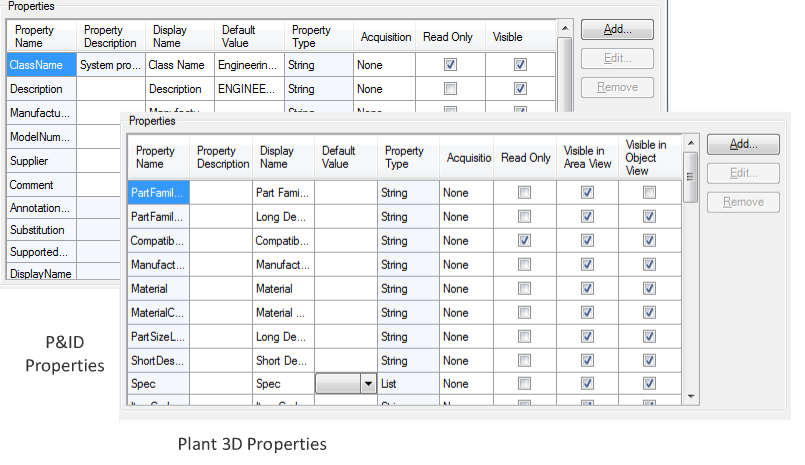This screenshot has height=465, width=805.
Task: Toggle Visible in Area View for ShortDes row
Action: [587, 360]
